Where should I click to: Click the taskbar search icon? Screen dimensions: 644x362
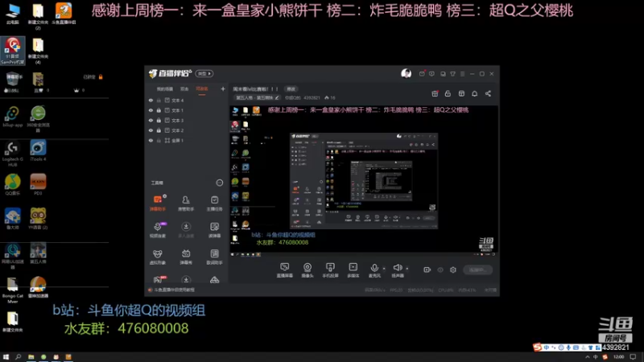[x=18, y=357]
